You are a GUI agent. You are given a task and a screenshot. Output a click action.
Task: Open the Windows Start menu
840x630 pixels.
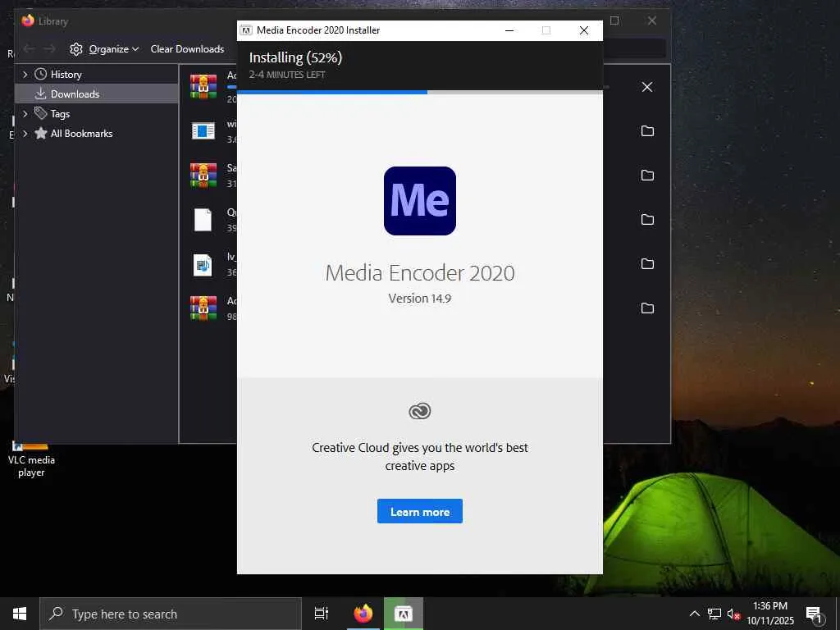tap(20, 614)
